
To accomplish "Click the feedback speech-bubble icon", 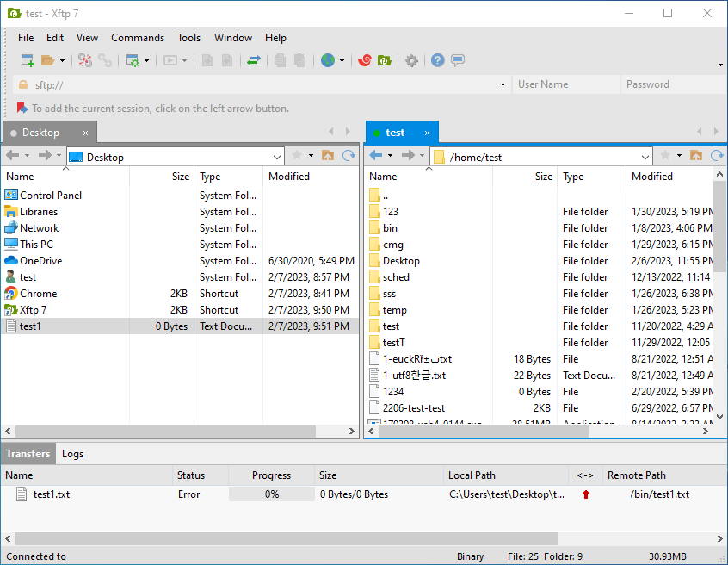I will [x=458, y=60].
